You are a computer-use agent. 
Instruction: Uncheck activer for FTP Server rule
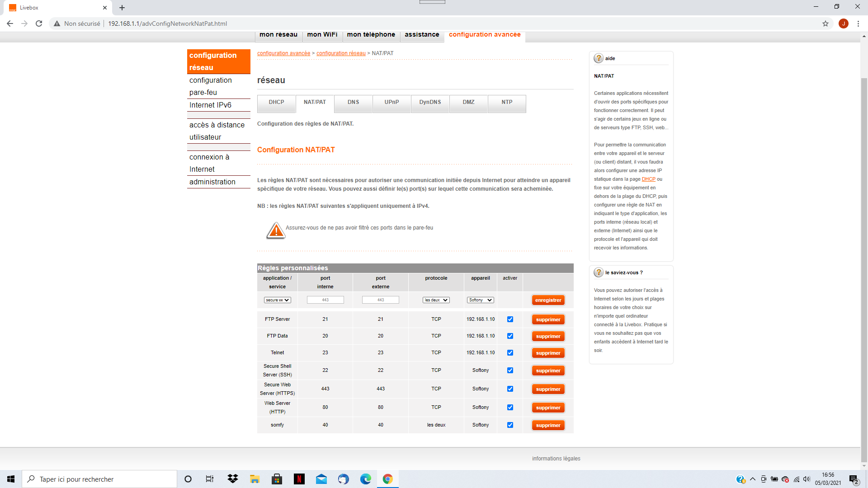point(510,319)
